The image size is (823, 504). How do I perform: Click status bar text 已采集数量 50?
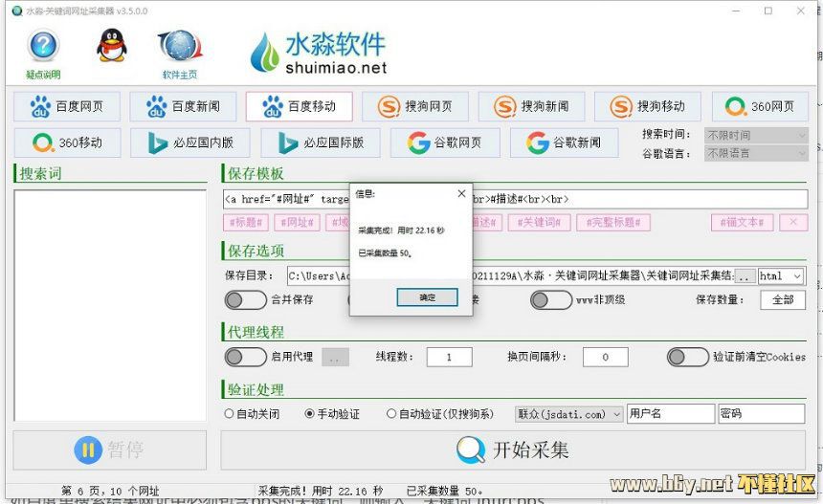(x=445, y=491)
